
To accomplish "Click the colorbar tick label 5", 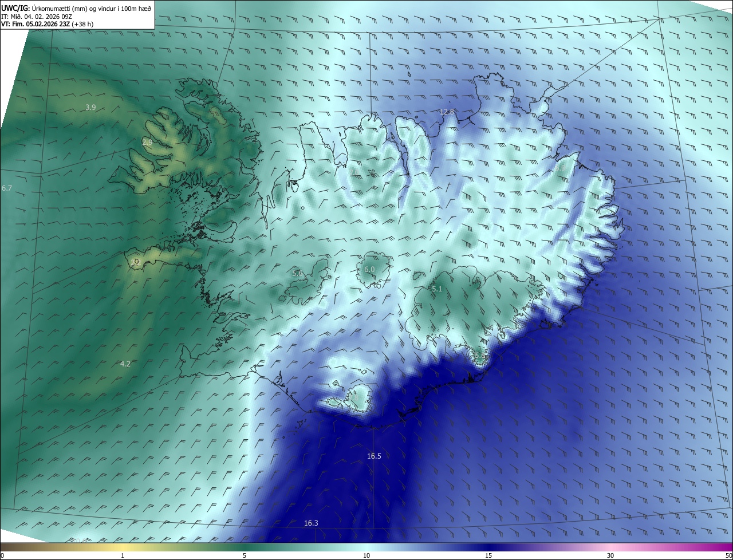I will click(x=245, y=555).
